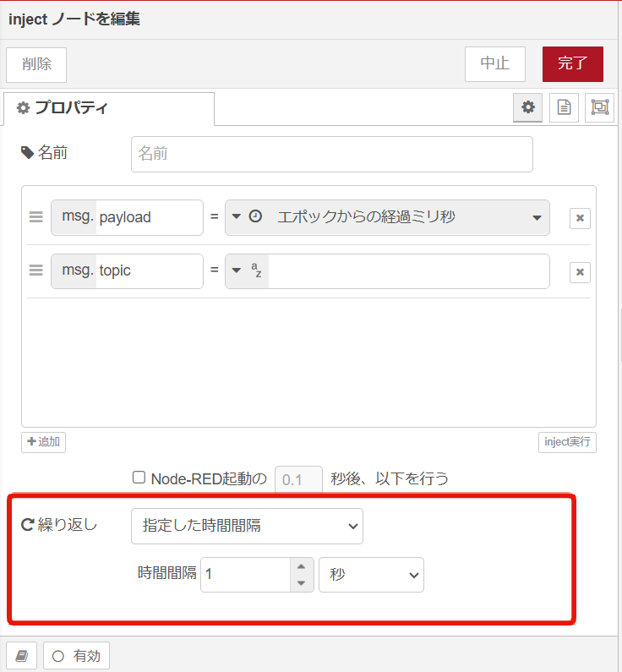Open timestamp options arrow on payload row
Screen dimensions: 622x672
click(537, 218)
